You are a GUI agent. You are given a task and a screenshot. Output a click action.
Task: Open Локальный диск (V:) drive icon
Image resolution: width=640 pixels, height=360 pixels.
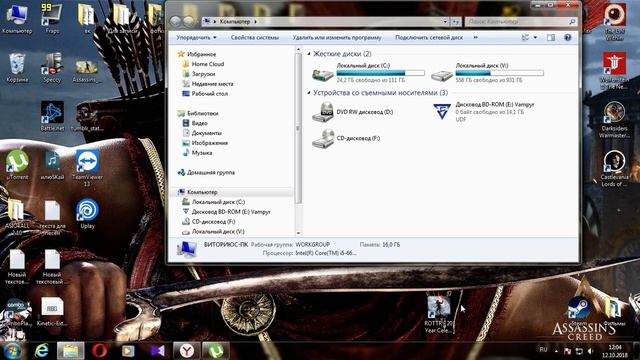click(487, 72)
